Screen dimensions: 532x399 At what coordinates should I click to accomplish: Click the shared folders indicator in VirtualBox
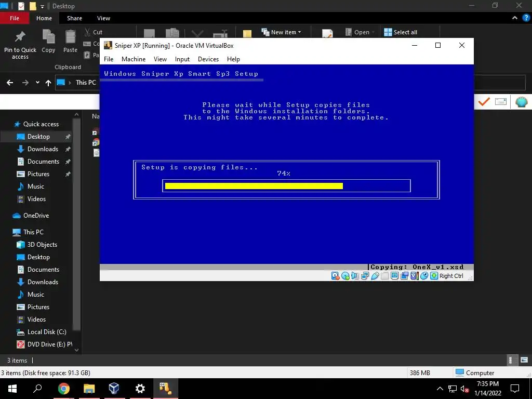pyautogui.click(x=385, y=276)
